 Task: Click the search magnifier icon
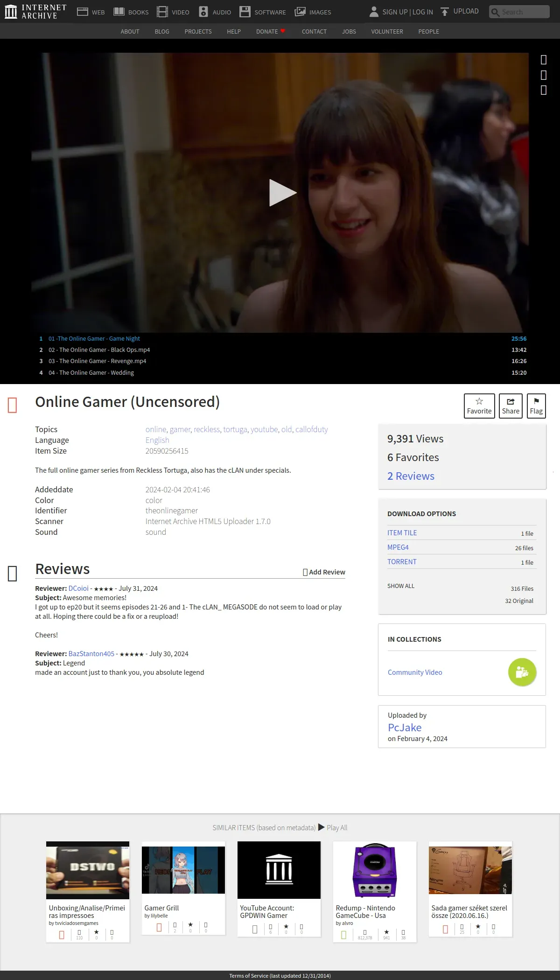coord(495,12)
